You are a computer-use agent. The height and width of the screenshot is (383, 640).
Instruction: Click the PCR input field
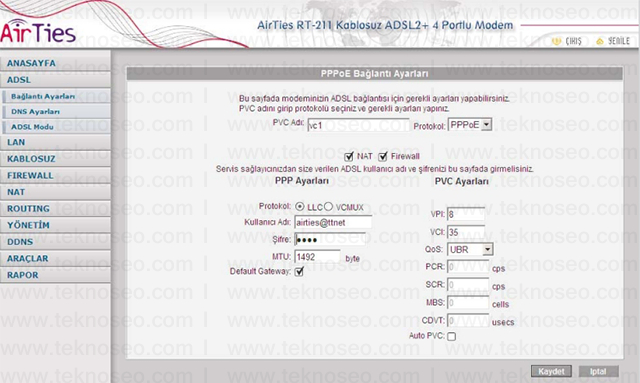pyautogui.click(x=468, y=267)
